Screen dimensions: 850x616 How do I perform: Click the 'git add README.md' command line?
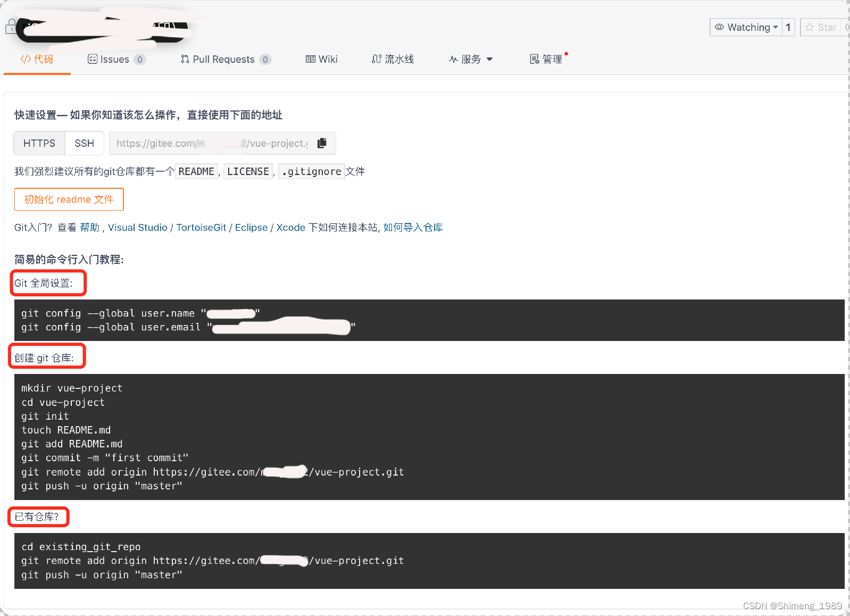pyautogui.click(x=72, y=444)
